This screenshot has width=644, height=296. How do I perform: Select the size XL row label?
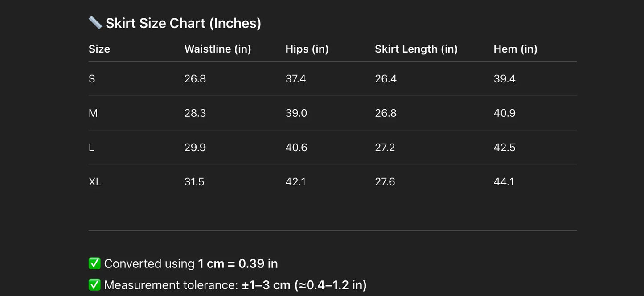[95, 182]
